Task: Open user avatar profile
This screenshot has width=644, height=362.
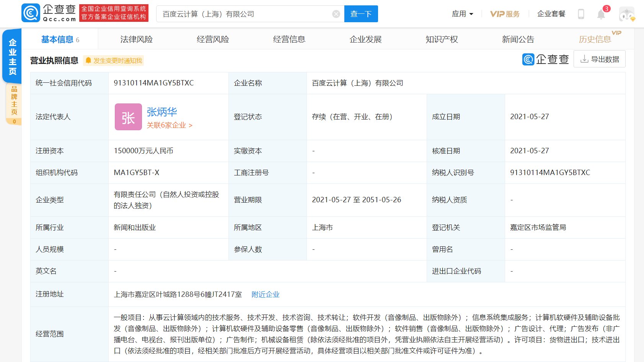Action: pos(627,14)
